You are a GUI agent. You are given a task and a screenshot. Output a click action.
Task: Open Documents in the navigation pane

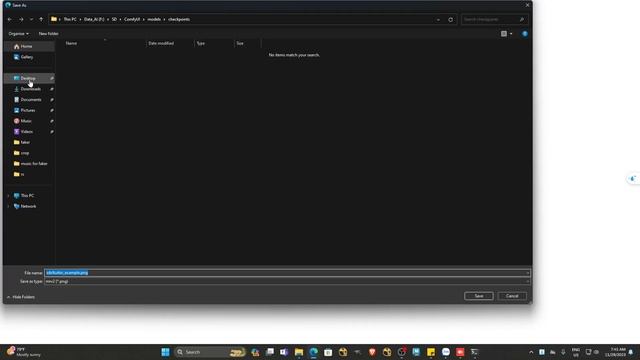[x=31, y=100]
